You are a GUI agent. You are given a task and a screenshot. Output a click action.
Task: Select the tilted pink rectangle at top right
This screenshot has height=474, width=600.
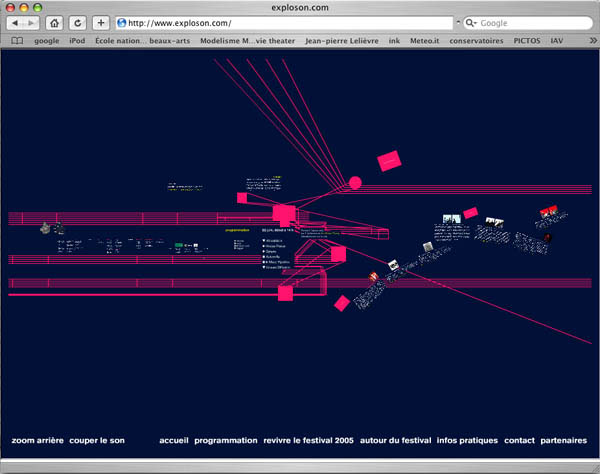[388, 161]
